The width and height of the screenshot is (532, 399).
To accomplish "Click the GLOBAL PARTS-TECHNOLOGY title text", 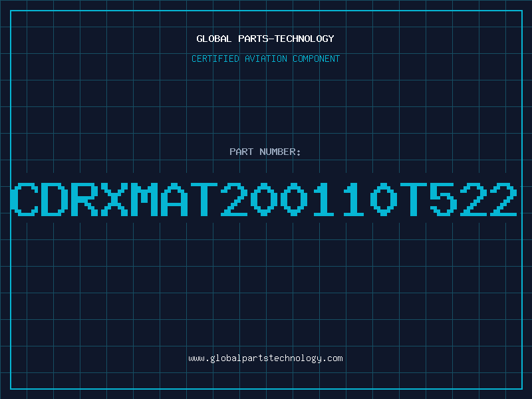I will pos(265,39).
